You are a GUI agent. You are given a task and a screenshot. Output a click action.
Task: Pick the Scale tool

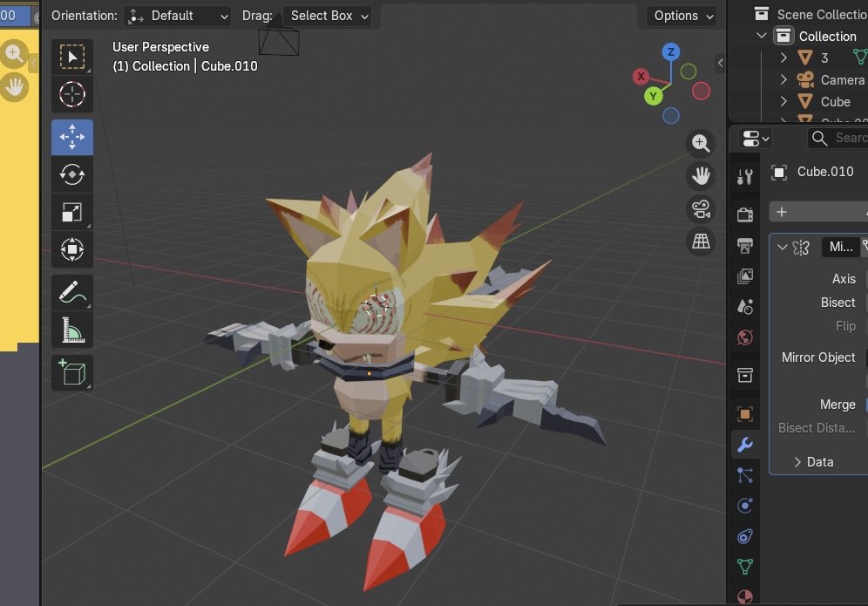point(72,212)
